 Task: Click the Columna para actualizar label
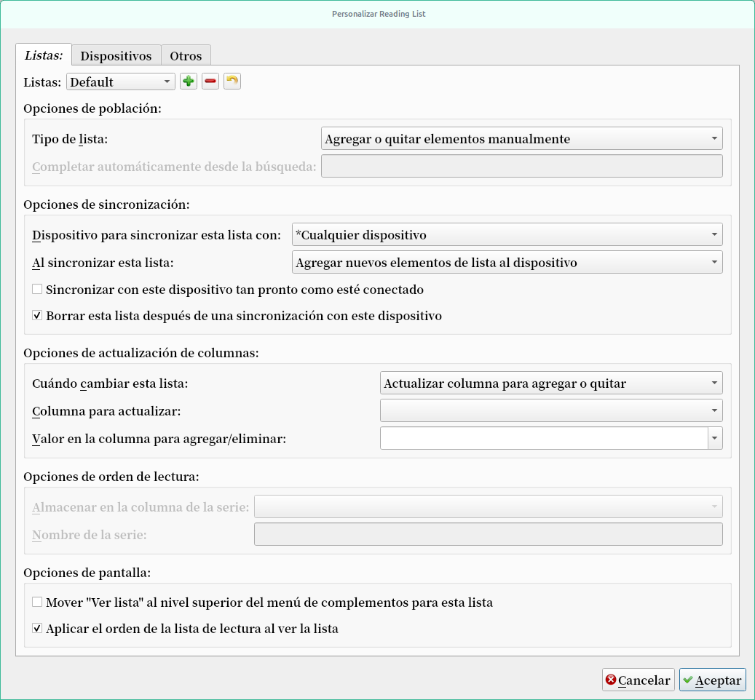tap(106, 412)
